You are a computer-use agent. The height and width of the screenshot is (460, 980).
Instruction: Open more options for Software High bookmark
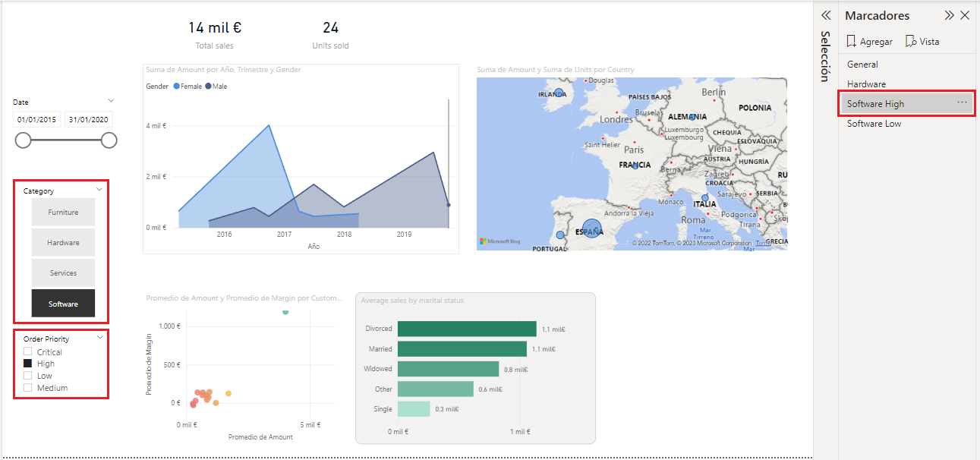click(x=962, y=102)
